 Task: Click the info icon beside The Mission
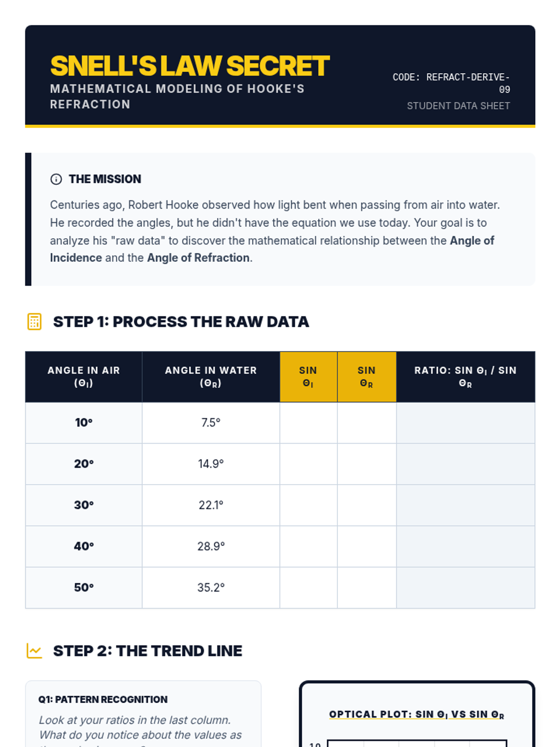pyautogui.click(x=56, y=179)
